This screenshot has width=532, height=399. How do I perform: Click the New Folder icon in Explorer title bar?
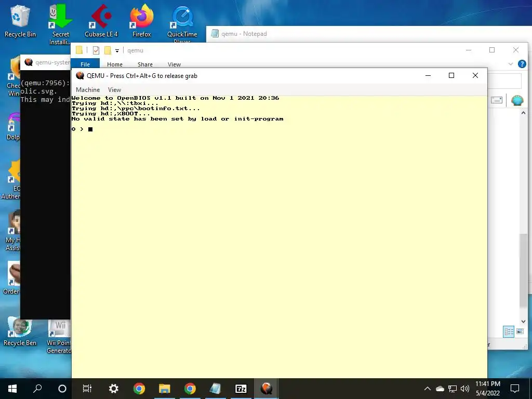108,50
